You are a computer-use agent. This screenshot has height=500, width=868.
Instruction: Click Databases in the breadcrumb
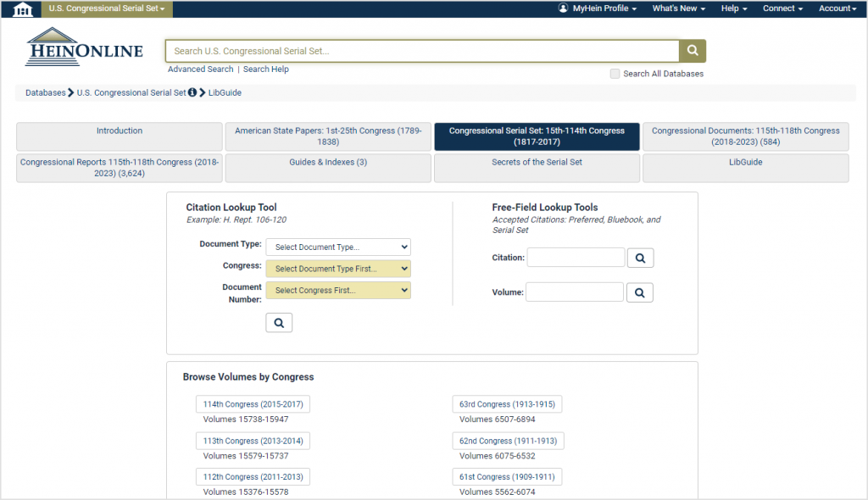click(x=46, y=92)
